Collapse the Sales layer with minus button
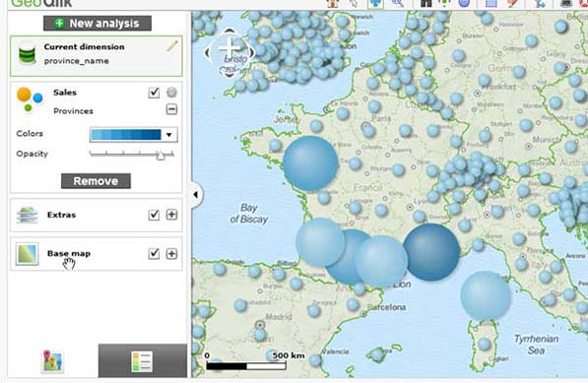The height and width of the screenshot is (383, 588). [171, 109]
